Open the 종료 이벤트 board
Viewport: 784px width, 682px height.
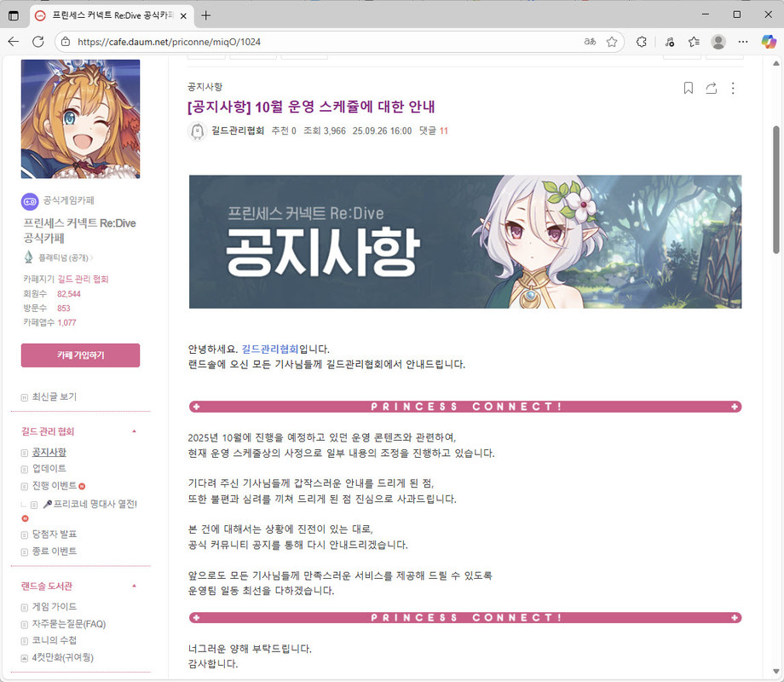point(54,551)
